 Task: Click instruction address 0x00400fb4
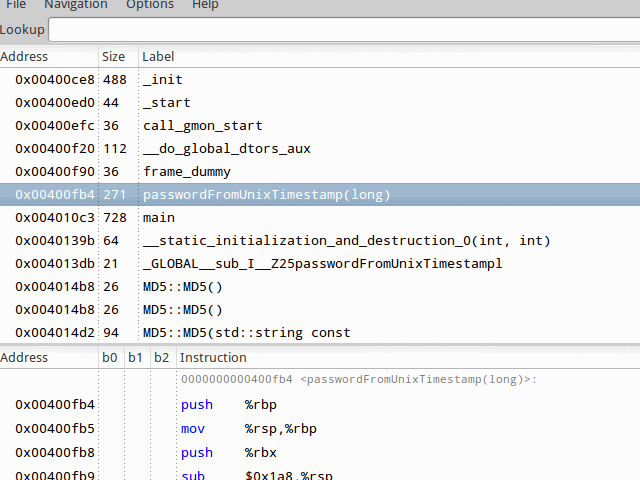(55, 404)
